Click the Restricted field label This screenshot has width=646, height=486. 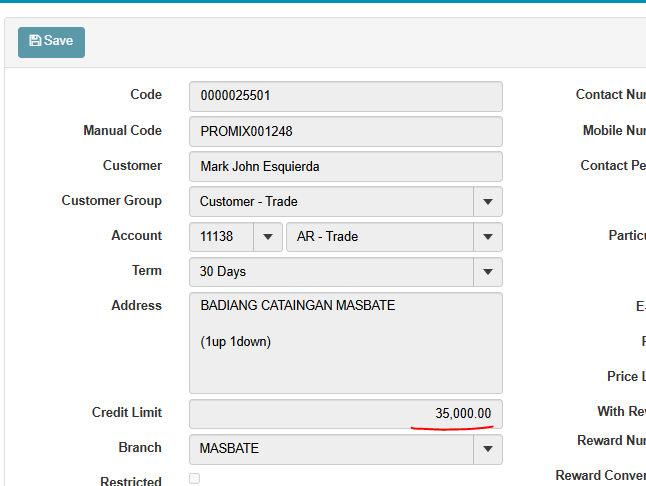131,481
